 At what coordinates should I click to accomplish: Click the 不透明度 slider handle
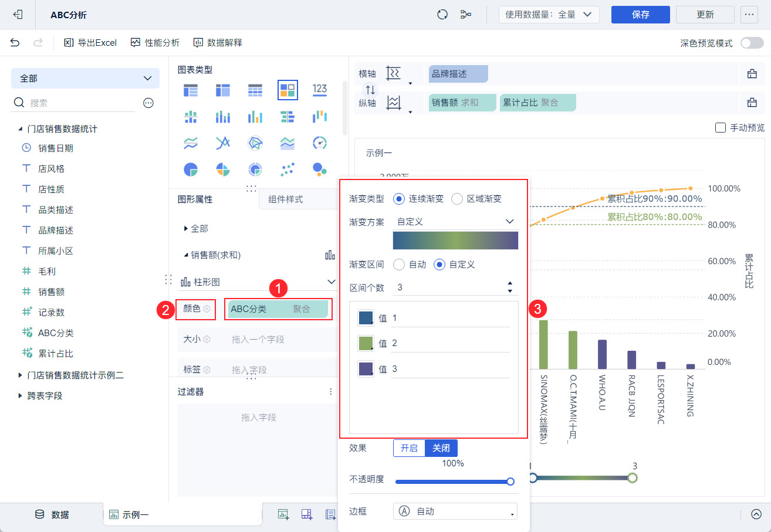click(x=510, y=482)
